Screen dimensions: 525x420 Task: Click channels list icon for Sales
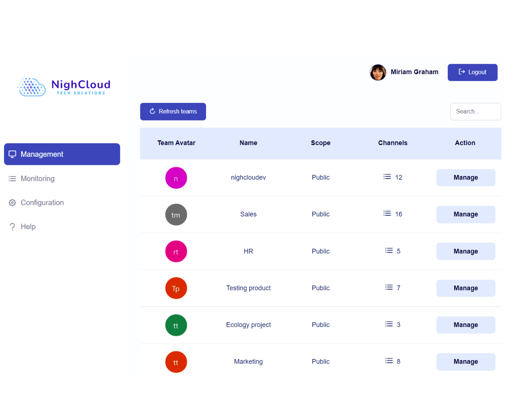[387, 214]
